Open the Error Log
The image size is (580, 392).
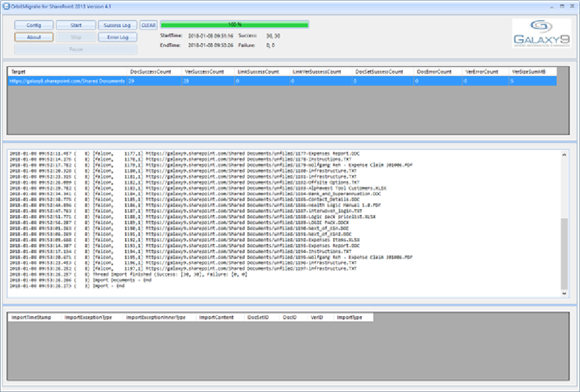pos(117,37)
